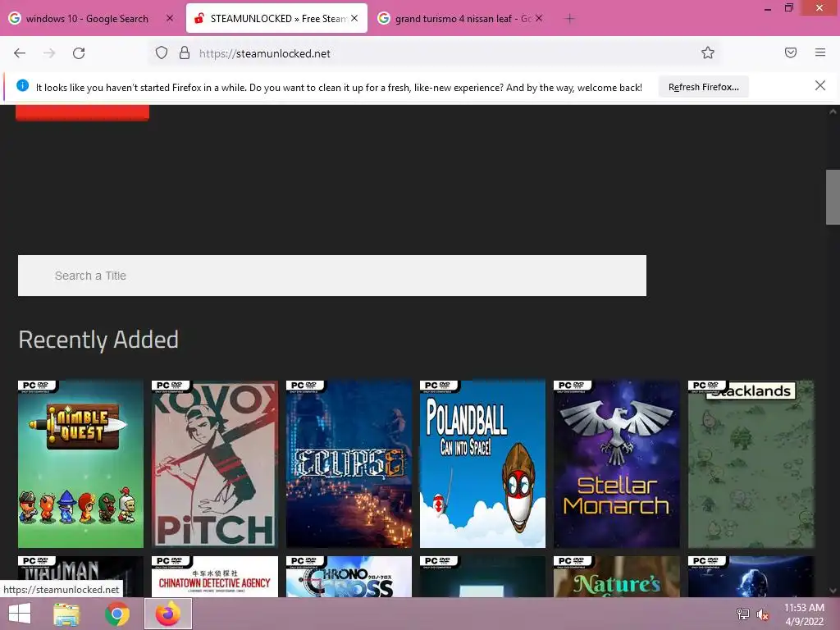Click the network icon in system tray
The height and width of the screenshot is (630, 840).
click(743, 614)
